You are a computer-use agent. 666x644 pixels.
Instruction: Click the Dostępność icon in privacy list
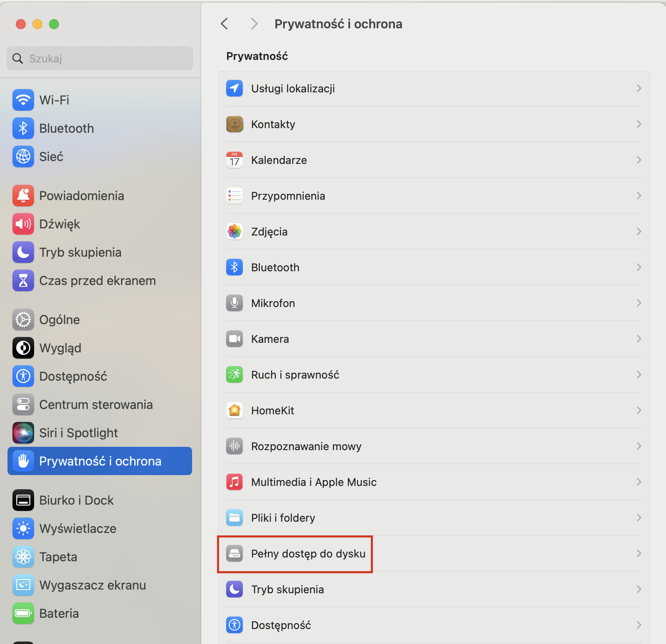pyautogui.click(x=234, y=625)
